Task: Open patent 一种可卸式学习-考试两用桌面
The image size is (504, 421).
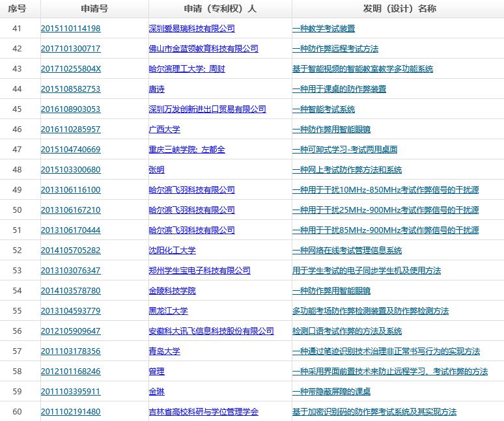Action: point(345,150)
